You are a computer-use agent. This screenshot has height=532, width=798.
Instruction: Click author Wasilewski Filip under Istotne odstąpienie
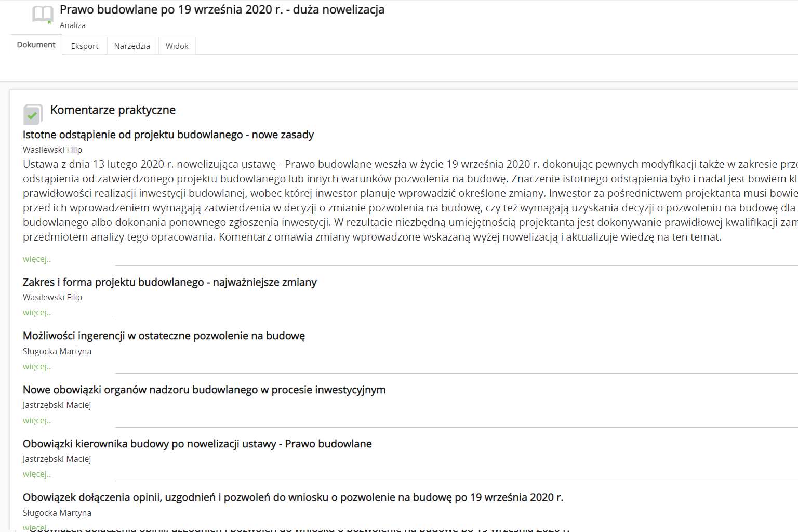coord(52,150)
